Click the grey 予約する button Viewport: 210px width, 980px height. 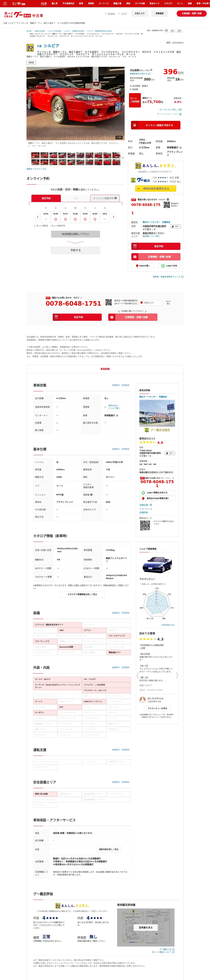[75, 250]
